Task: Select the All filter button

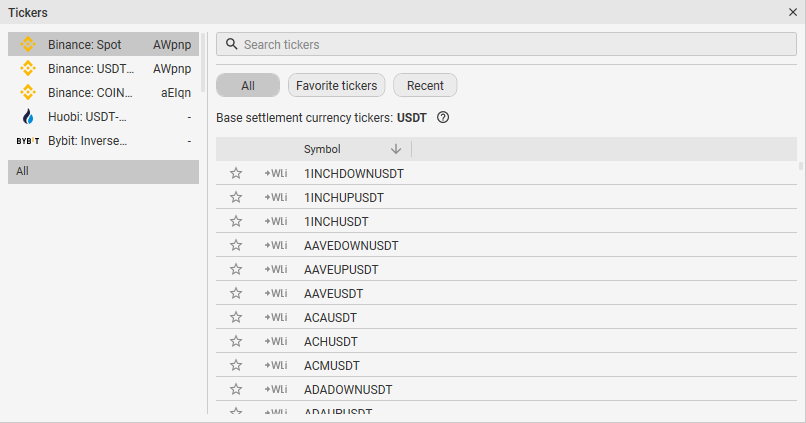Action: point(248,85)
